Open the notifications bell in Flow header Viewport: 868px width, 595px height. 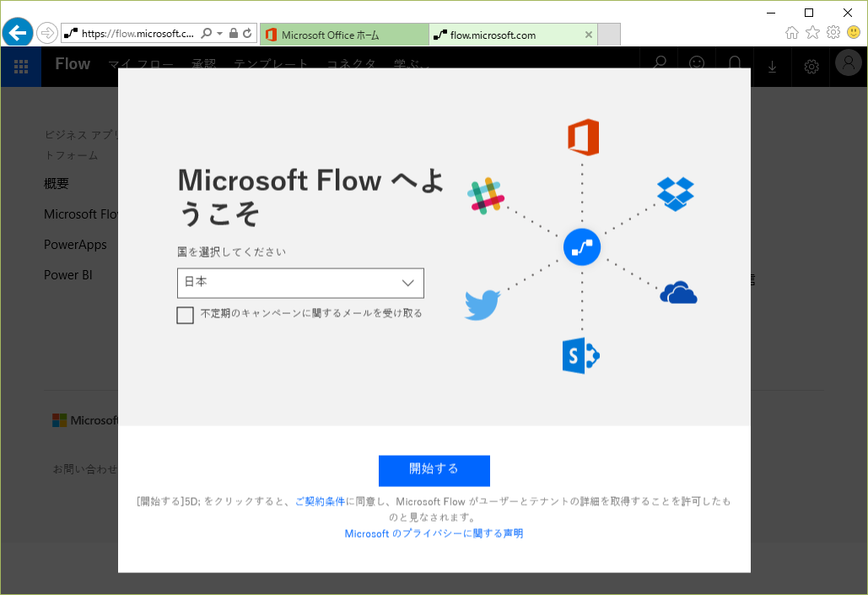pyautogui.click(x=735, y=62)
